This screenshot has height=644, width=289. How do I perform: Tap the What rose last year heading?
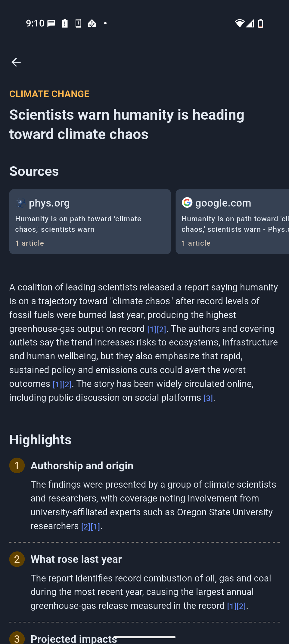[76, 559]
